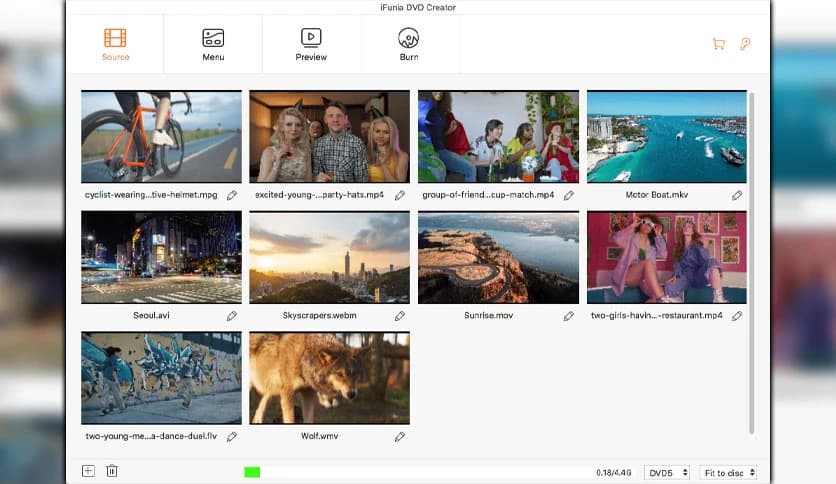Click the green disc capacity bar

[x=252, y=472]
